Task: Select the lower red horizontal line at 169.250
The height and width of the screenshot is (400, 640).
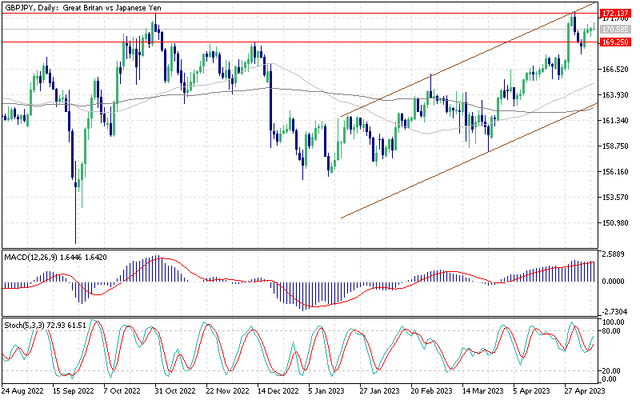Action: (x=300, y=43)
